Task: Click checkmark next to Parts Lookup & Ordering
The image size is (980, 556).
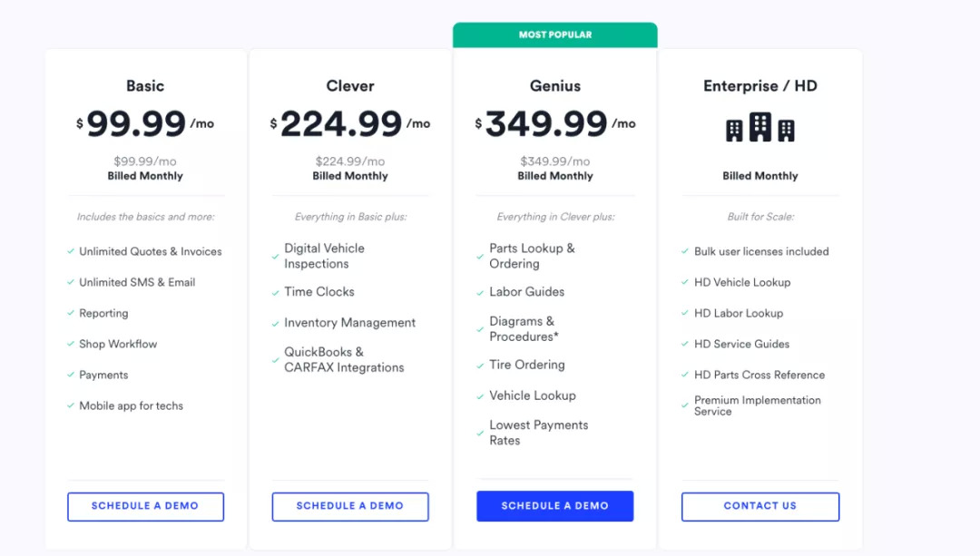Action: pos(481,257)
